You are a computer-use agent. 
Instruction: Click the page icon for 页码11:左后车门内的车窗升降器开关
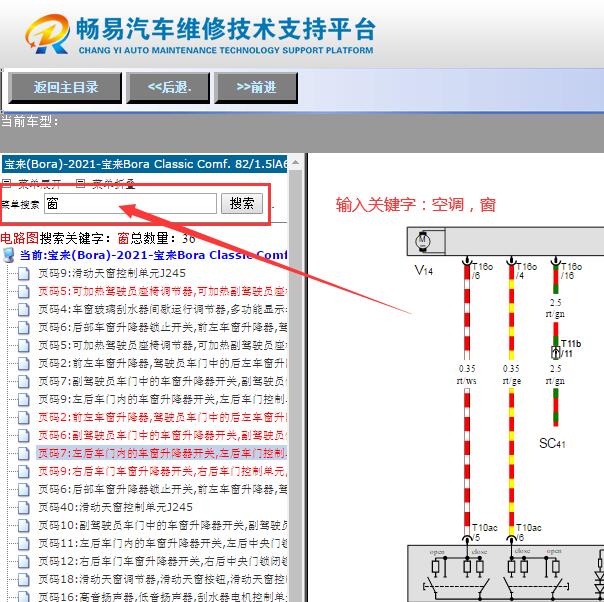[x=23, y=543]
